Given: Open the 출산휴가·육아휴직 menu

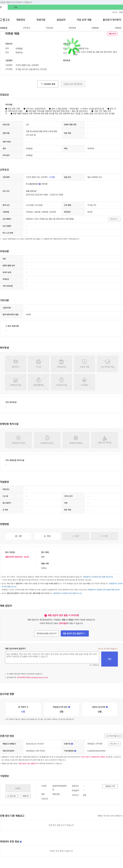Looking at the screenshot, I should 112,20.
